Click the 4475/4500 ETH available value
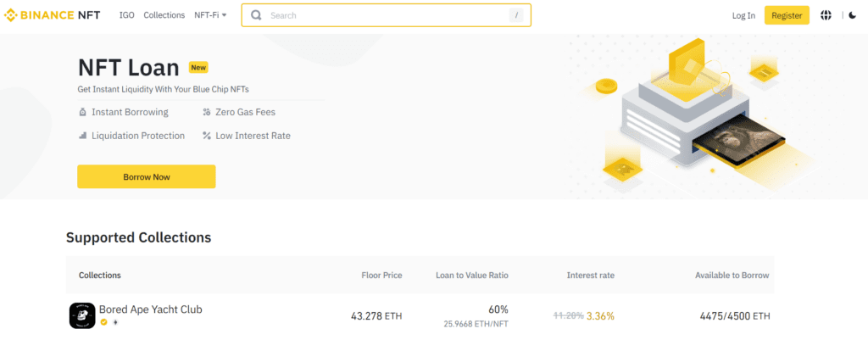 point(735,316)
